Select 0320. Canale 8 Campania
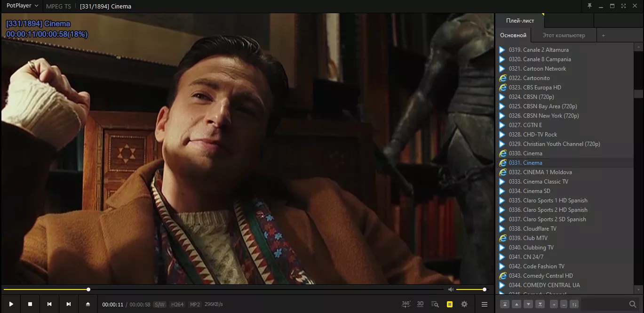644x313 pixels. (565, 59)
